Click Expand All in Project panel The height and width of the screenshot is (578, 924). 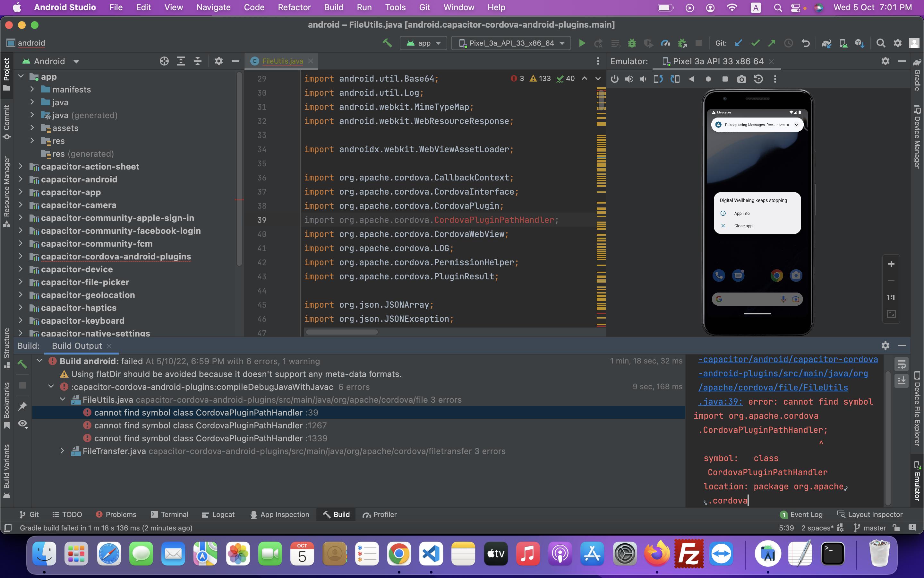click(181, 61)
